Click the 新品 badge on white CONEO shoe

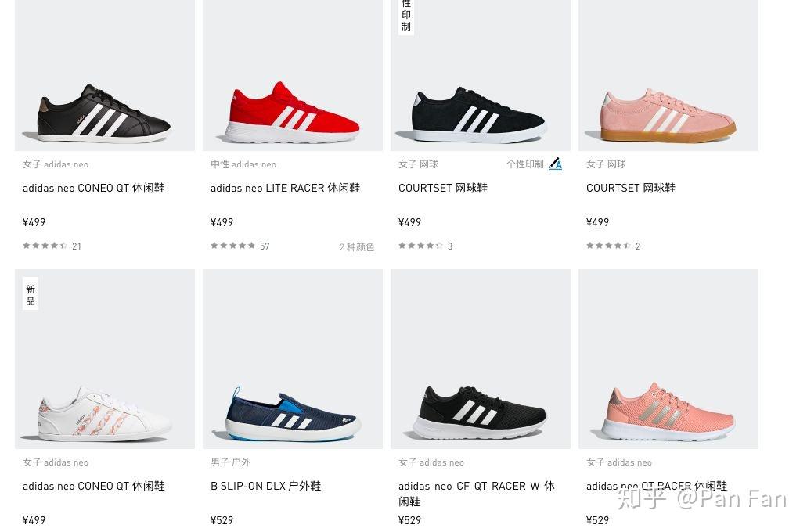coord(31,295)
